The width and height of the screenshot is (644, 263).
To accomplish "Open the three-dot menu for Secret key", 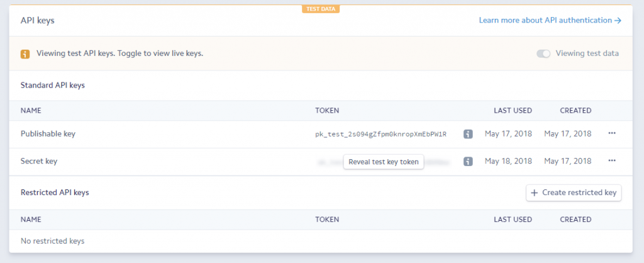I will (611, 161).
